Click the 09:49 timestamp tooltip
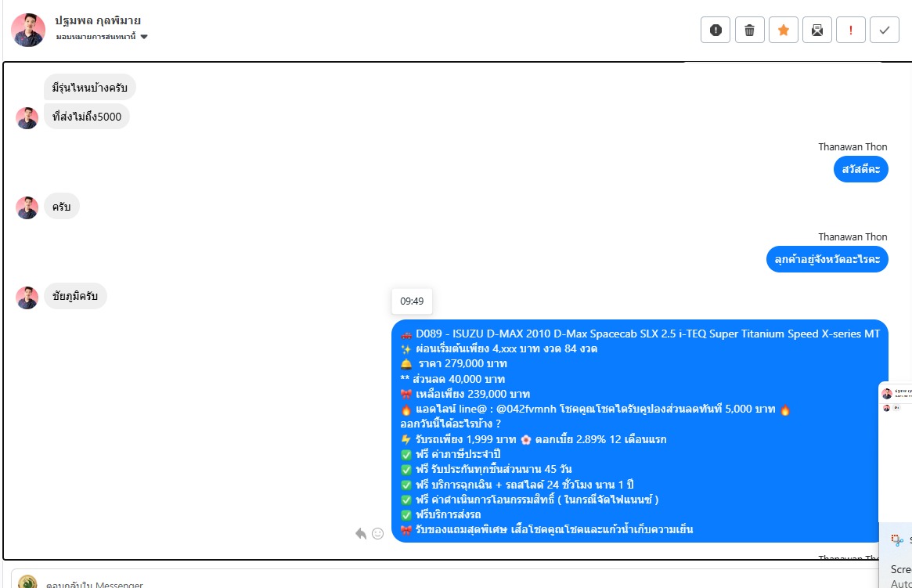The image size is (912, 588). (x=412, y=301)
